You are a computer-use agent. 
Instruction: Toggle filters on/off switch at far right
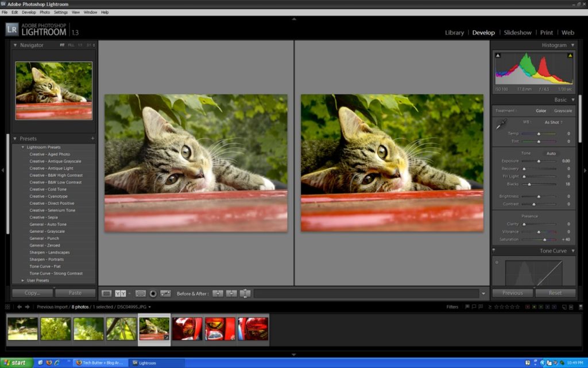coord(581,307)
